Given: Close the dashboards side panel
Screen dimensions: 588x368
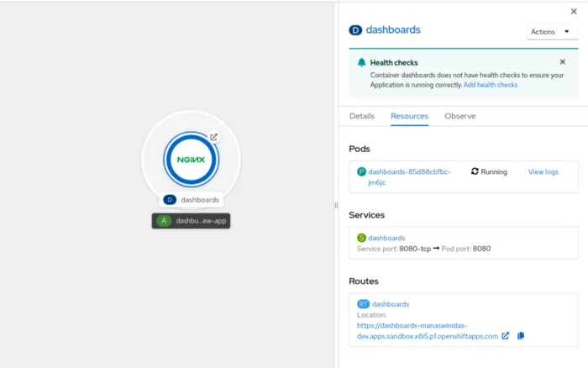Looking at the screenshot, I should (574, 11).
